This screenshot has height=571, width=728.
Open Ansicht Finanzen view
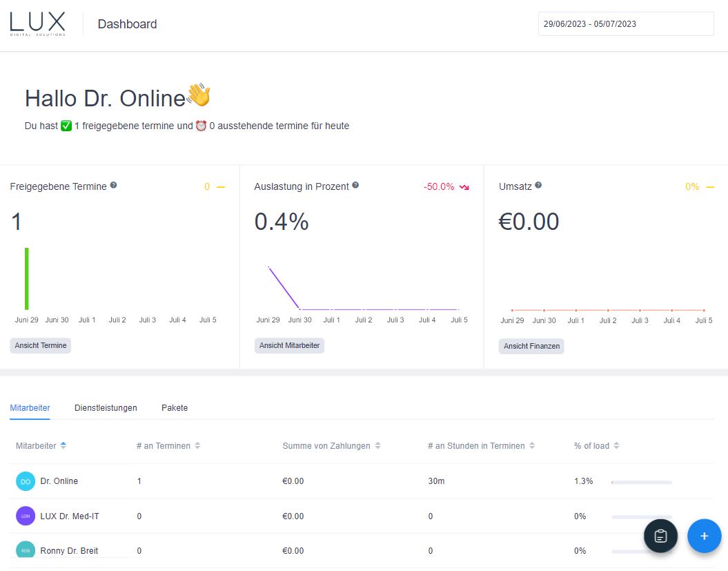pos(531,347)
